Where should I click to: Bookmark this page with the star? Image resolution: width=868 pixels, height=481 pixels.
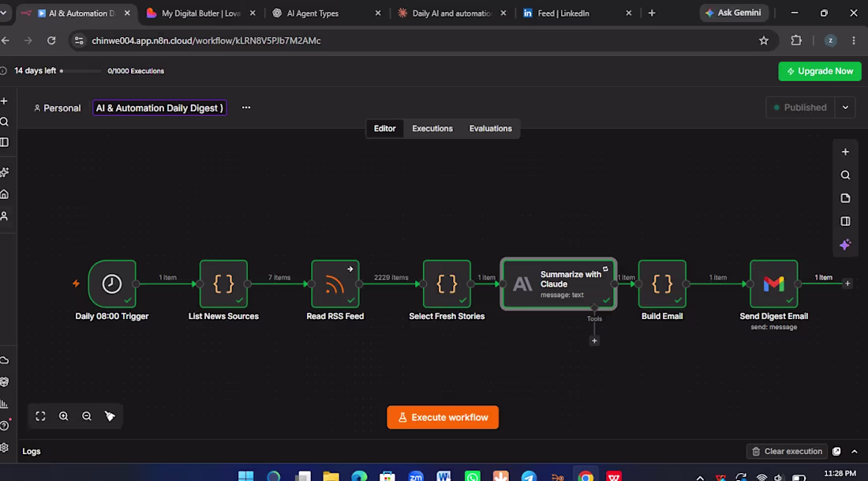point(764,40)
